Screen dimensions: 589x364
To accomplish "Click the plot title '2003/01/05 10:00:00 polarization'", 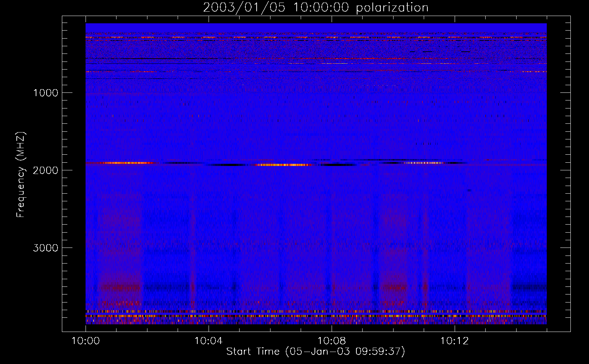I will (x=316, y=8).
